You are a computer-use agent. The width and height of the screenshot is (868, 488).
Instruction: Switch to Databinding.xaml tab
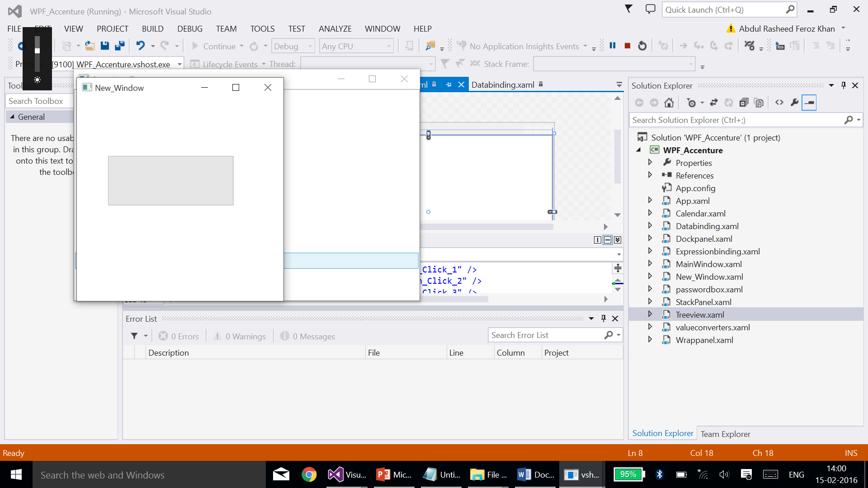503,84
